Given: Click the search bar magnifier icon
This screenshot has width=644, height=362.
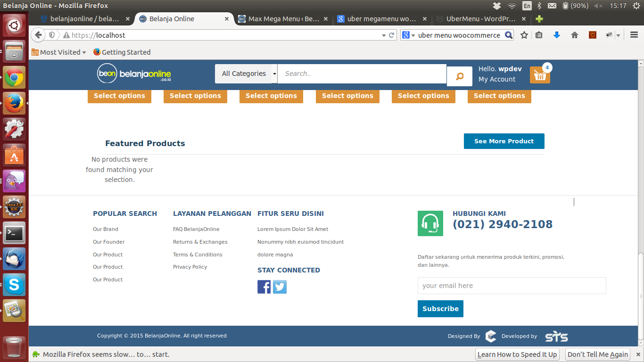Looking at the screenshot, I should 508,35.
